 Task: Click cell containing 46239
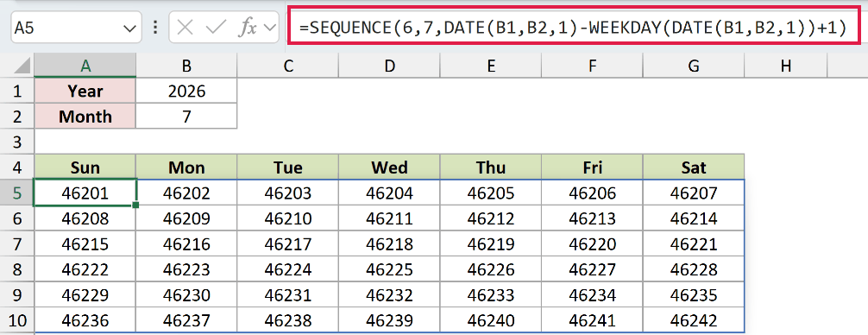[x=390, y=320]
